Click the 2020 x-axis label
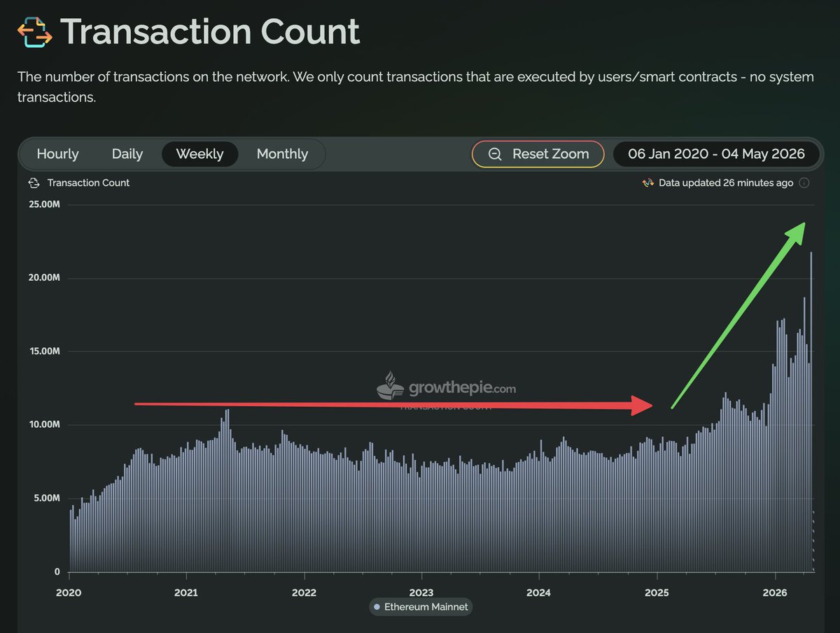Image resolution: width=840 pixels, height=633 pixels. coord(69,592)
